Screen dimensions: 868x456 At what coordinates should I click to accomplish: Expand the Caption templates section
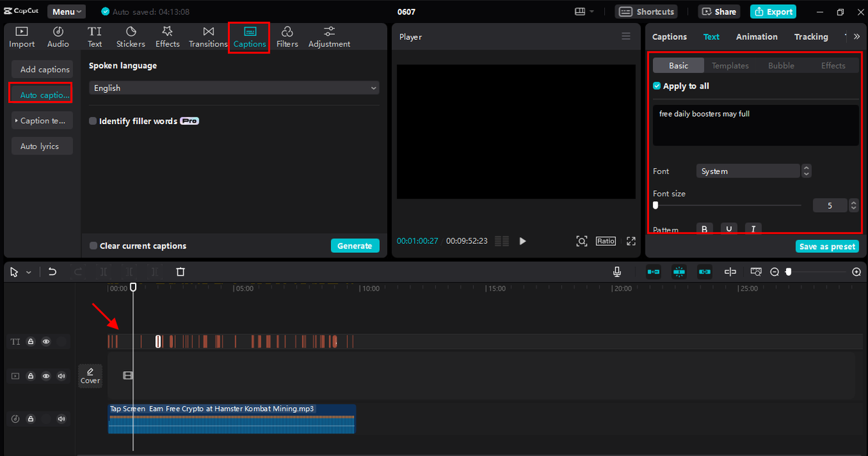pos(42,121)
